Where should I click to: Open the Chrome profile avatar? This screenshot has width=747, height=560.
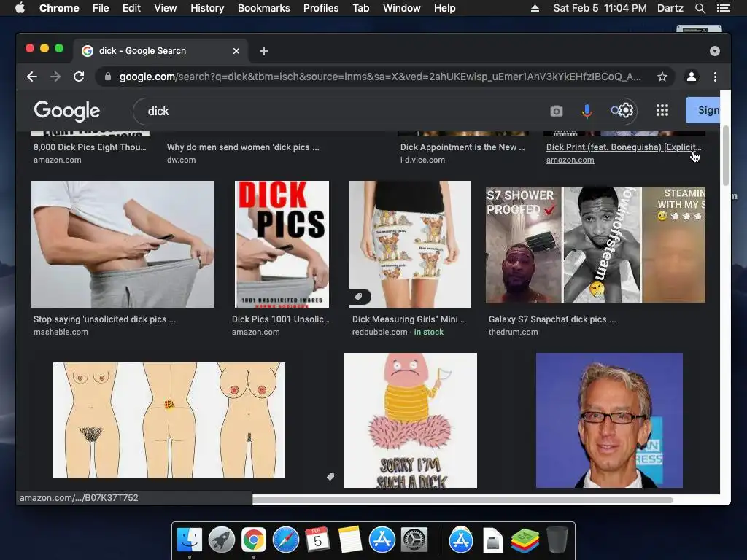pos(692,77)
